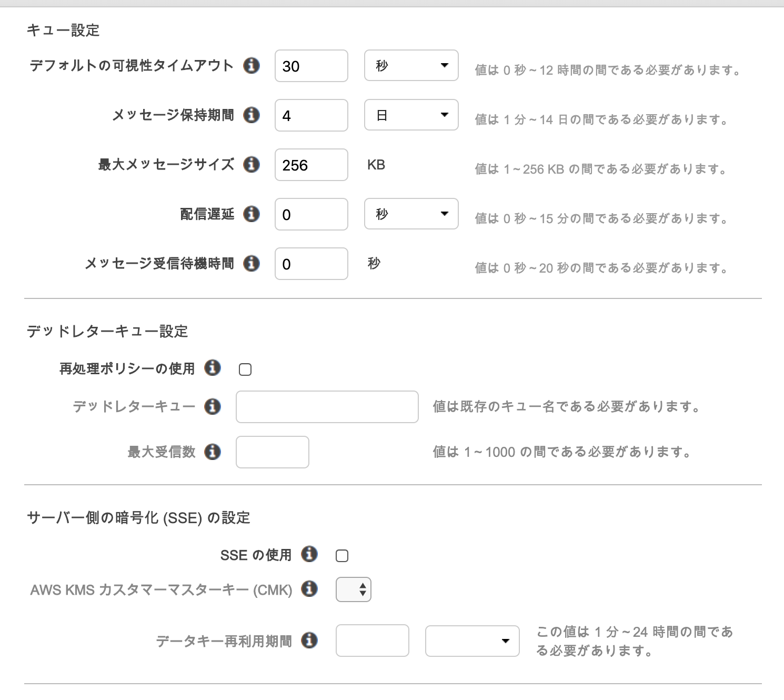Screen dimensions: 784x700
Task: Open the データキー再利用期間 info icon
Action: point(310,641)
